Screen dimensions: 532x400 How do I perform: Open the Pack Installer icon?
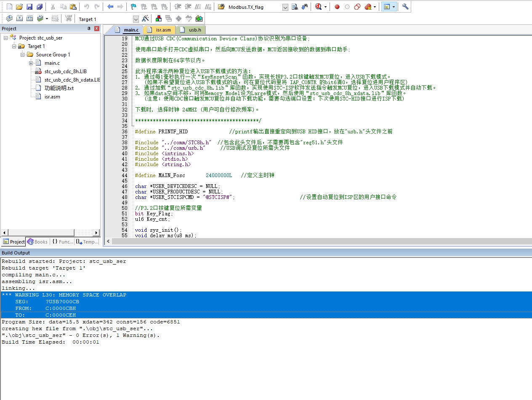(x=199, y=19)
